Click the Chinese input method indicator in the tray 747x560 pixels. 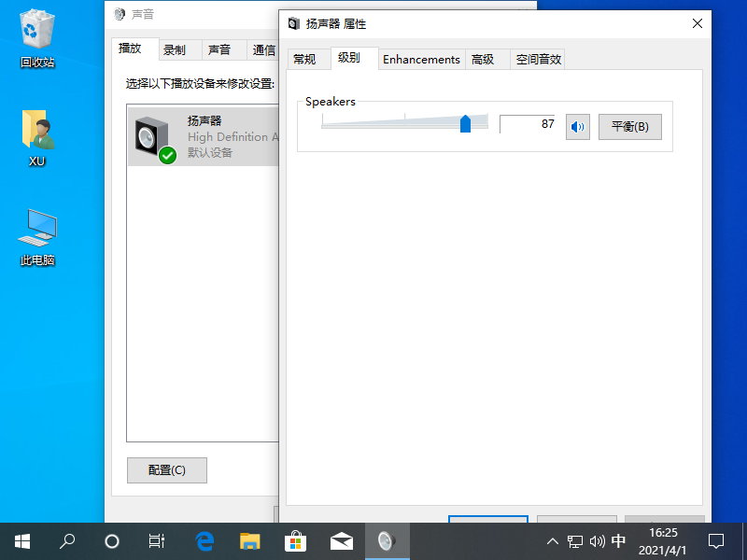click(618, 541)
